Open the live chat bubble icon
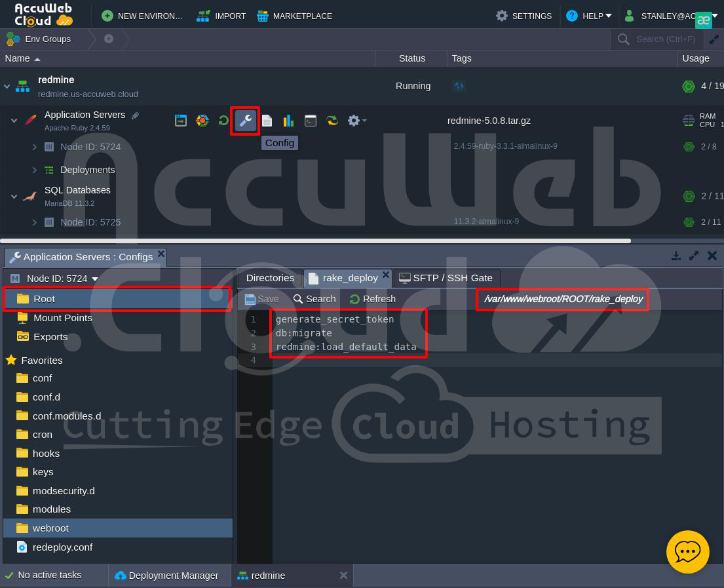The width and height of the screenshot is (724, 588). coord(687,552)
